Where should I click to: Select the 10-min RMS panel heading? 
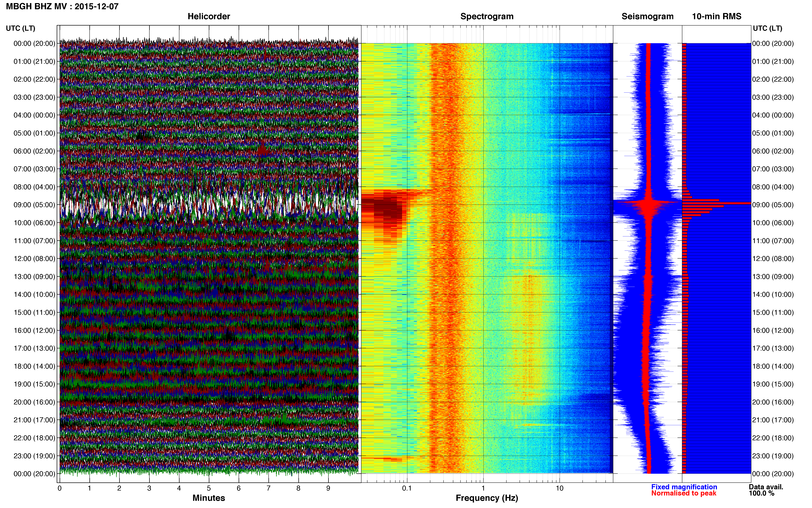(x=717, y=16)
